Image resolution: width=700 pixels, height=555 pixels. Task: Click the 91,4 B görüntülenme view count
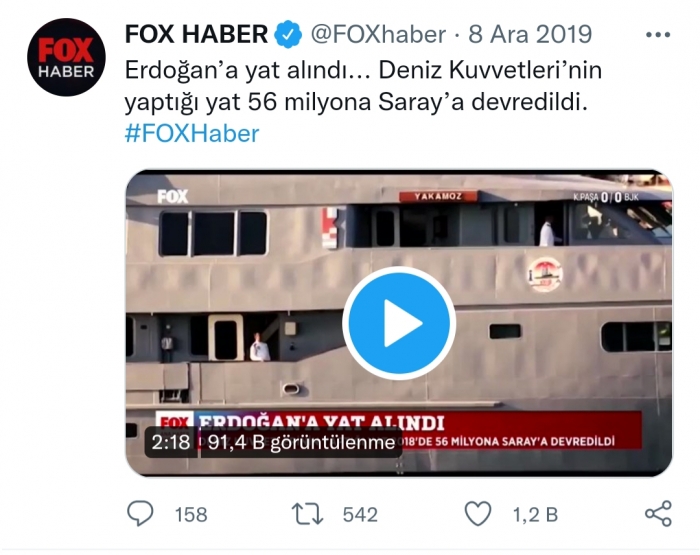[301, 442]
